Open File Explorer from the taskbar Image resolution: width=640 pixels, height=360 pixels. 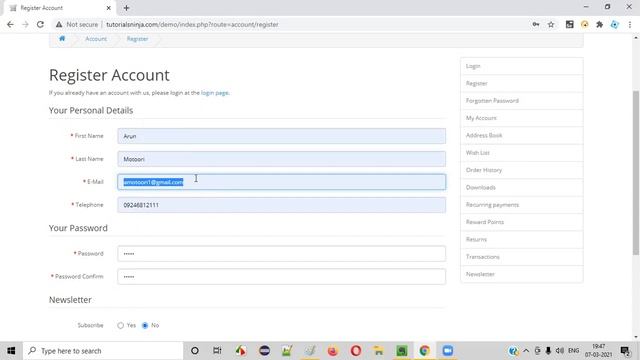coord(379,351)
